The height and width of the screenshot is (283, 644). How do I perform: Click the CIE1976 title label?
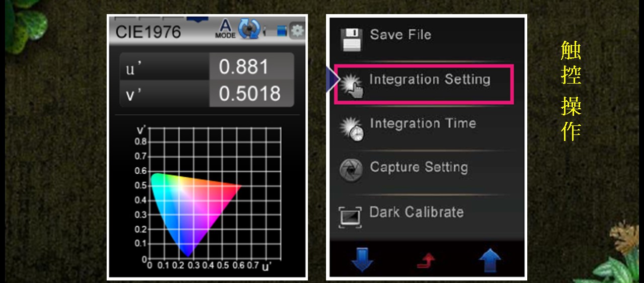(x=148, y=32)
